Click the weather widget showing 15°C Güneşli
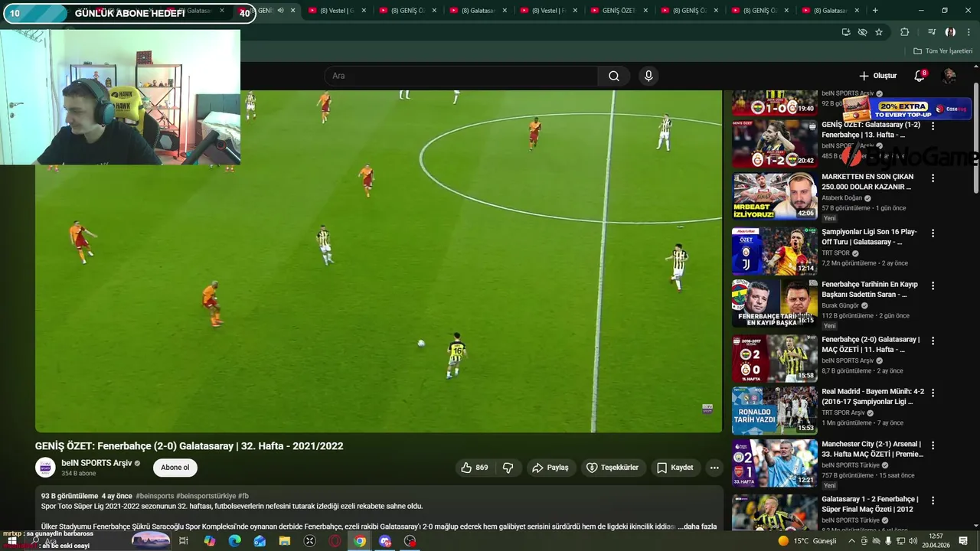This screenshot has width=980, height=551. coord(807,541)
